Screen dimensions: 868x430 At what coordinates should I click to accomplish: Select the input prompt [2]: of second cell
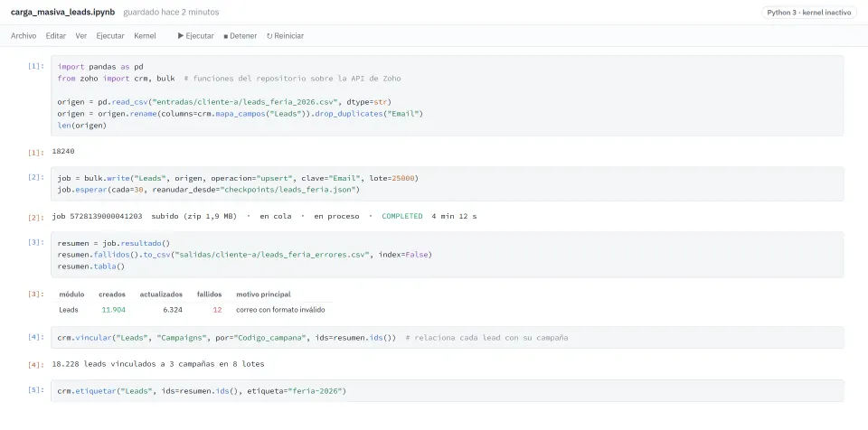coord(36,177)
